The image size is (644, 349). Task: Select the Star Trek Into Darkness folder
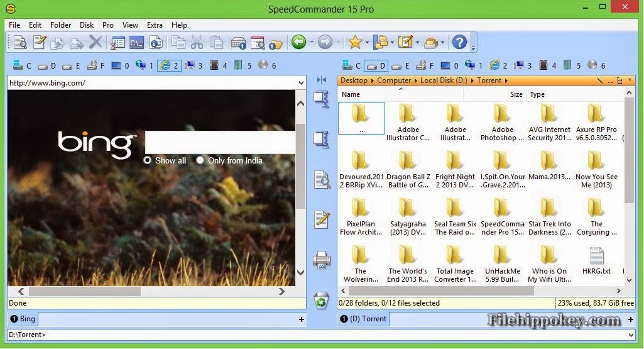[x=550, y=216]
